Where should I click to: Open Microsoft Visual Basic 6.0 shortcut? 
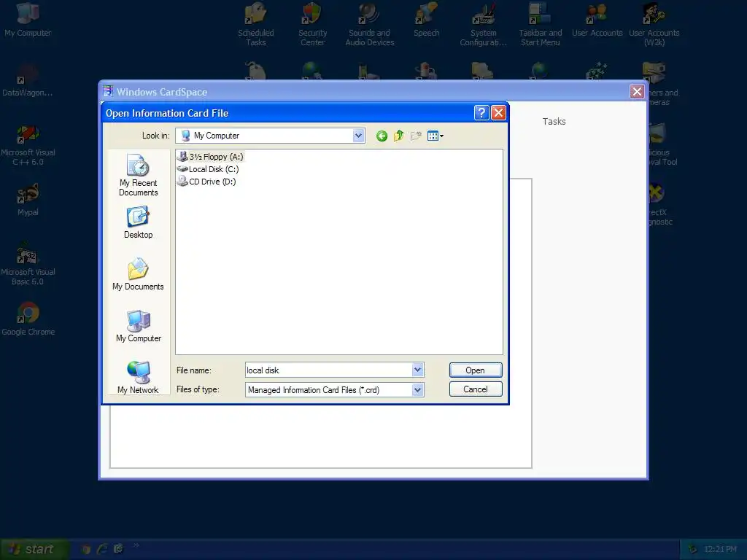(x=28, y=265)
